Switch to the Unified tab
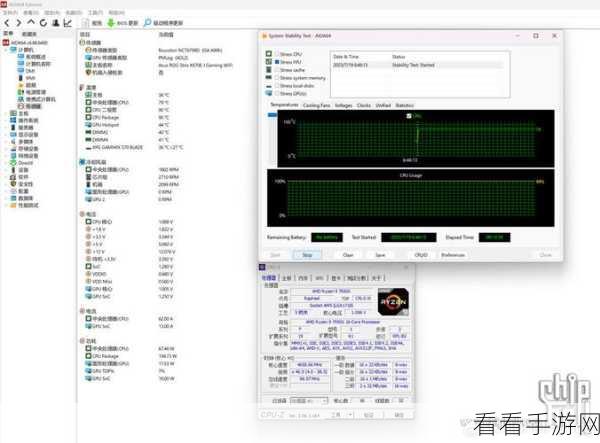 click(x=383, y=105)
